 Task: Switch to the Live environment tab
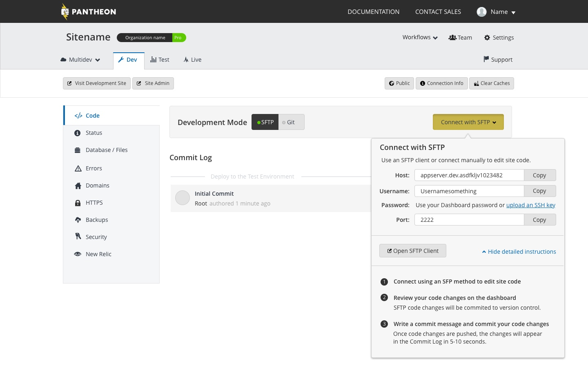tap(192, 60)
